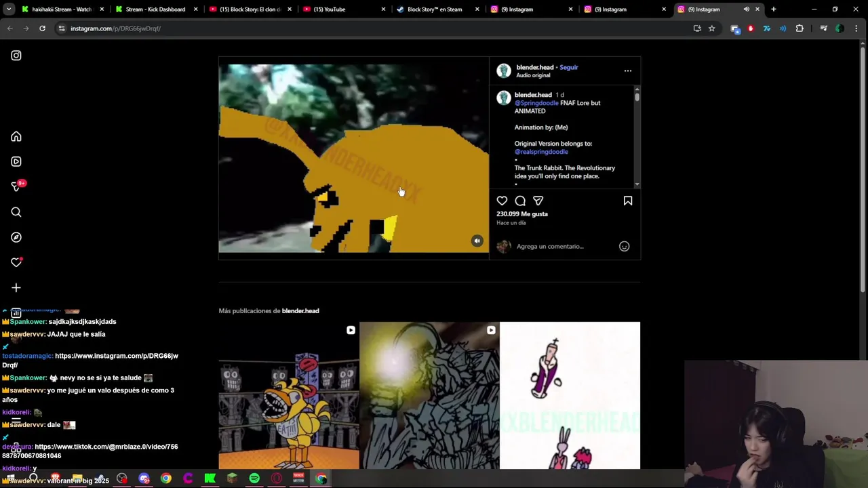Go to Instagram Home in the sidebar
Viewport: 868px width, 488px height.
(x=16, y=137)
